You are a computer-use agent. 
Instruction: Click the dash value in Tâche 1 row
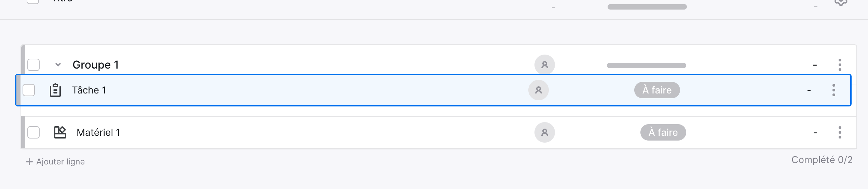[x=809, y=90]
